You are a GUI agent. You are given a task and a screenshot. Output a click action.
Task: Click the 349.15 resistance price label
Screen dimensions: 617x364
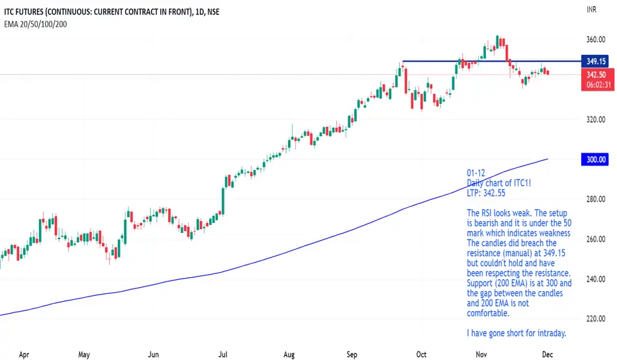(595, 62)
